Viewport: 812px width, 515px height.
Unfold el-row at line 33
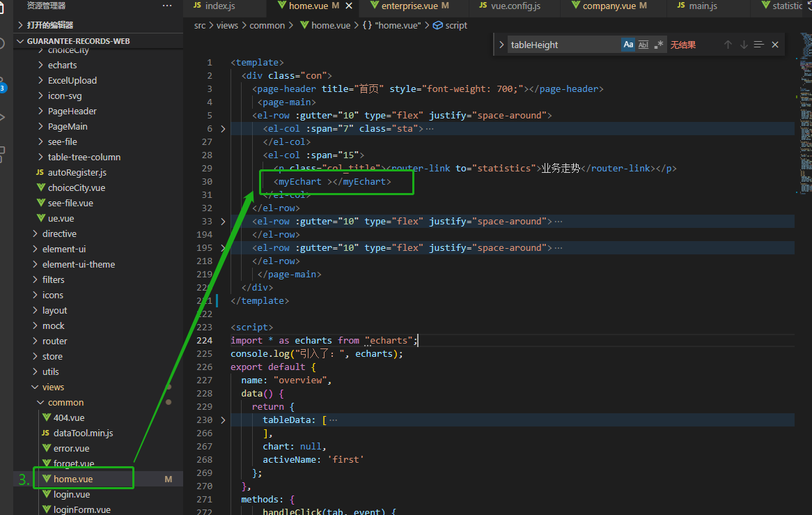224,221
